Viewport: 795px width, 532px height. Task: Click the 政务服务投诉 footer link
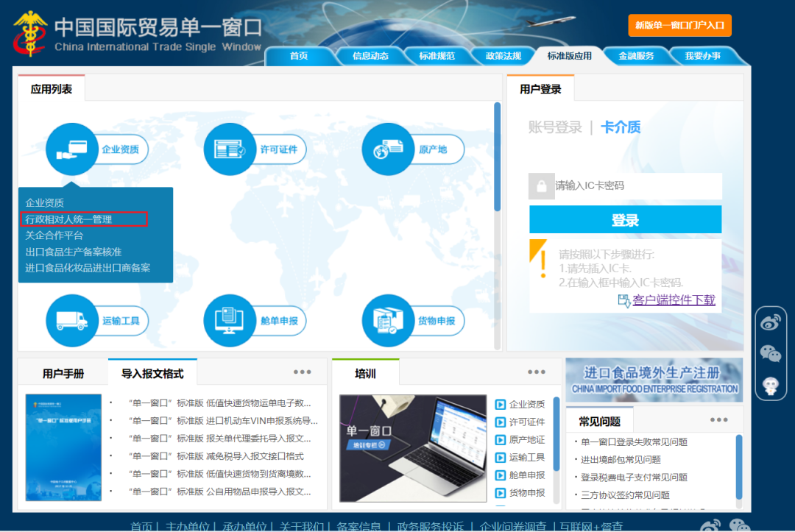pyautogui.click(x=431, y=526)
